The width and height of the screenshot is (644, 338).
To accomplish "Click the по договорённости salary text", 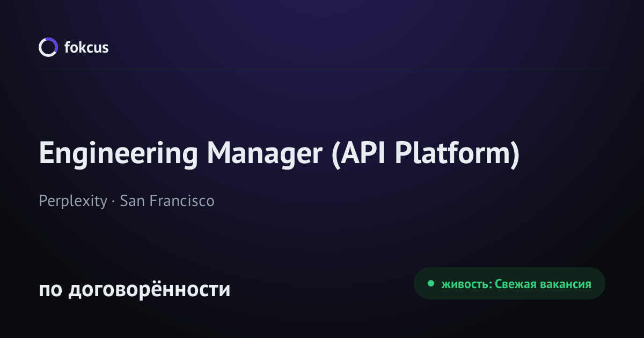I will pos(135,289).
